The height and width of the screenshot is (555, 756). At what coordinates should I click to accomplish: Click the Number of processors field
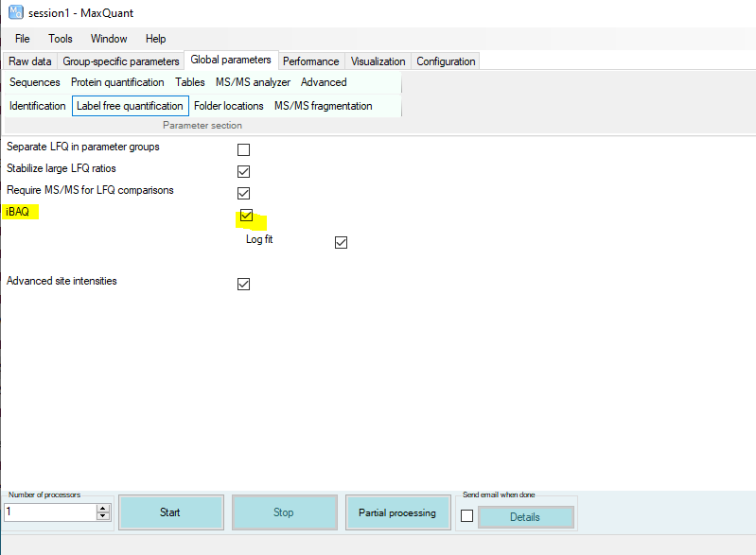(51, 512)
